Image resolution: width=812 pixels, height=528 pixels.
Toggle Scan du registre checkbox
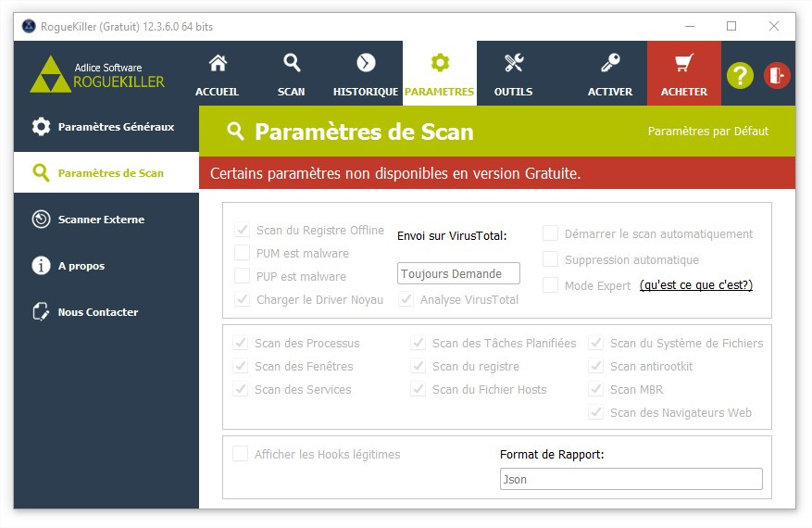(x=418, y=366)
